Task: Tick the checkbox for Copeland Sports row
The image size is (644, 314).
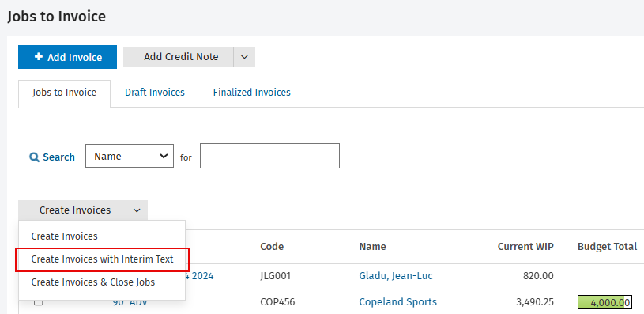Action: point(38,302)
